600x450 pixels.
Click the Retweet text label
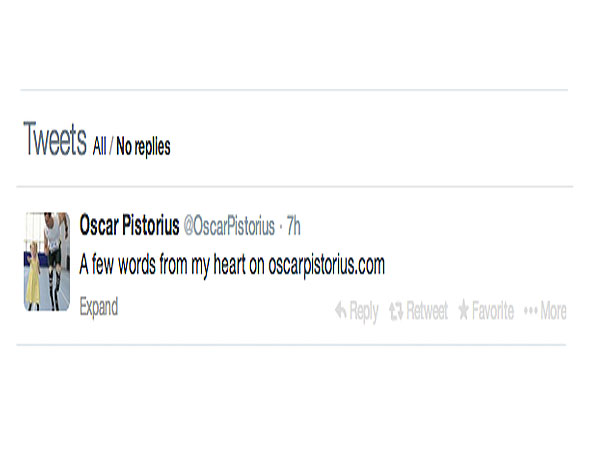(427, 310)
